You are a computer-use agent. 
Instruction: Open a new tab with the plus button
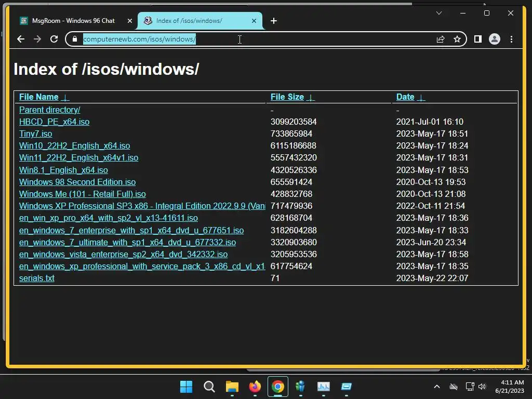coord(273,21)
